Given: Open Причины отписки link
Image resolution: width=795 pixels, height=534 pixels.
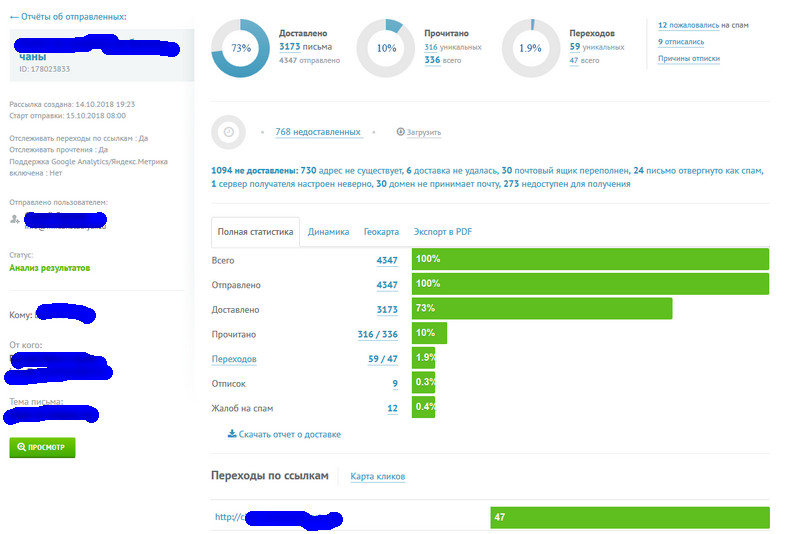Looking at the screenshot, I should tap(689, 58).
